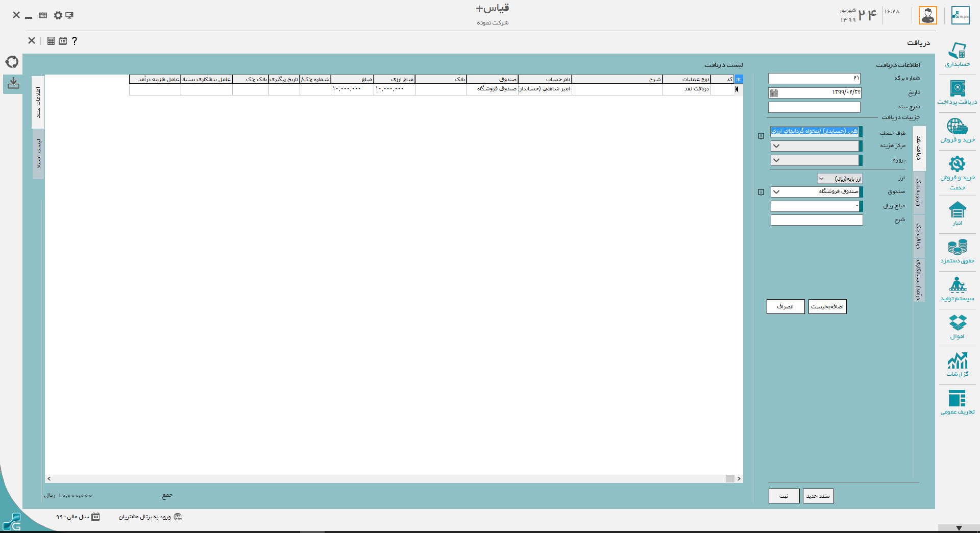Click مبلغ ارزی column header
The image size is (980, 533).
395,79
